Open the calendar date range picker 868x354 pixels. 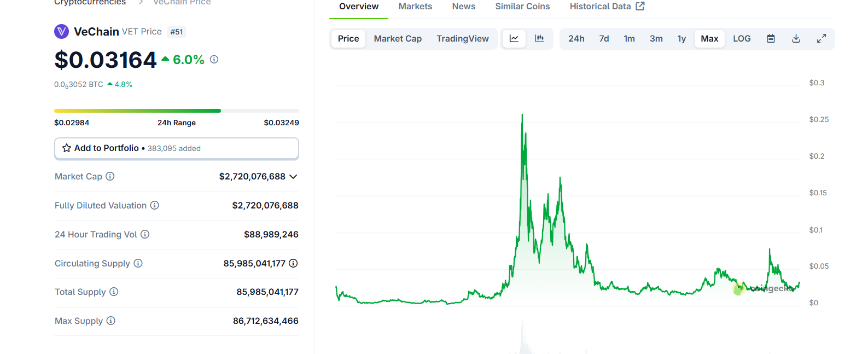[x=771, y=38]
